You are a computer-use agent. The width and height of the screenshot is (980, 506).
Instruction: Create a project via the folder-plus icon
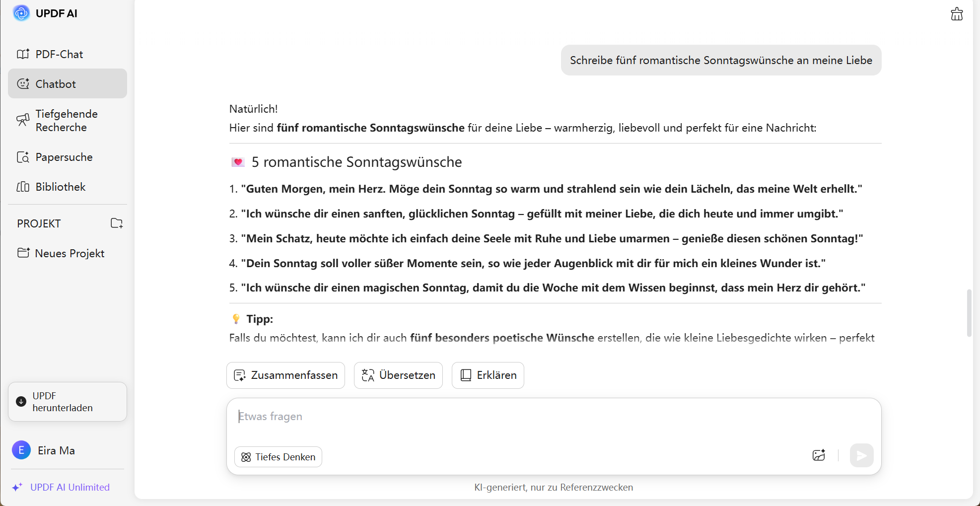(x=116, y=223)
